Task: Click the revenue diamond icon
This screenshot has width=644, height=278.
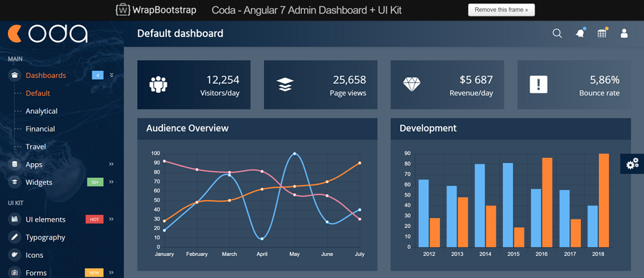Action: [x=411, y=84]
